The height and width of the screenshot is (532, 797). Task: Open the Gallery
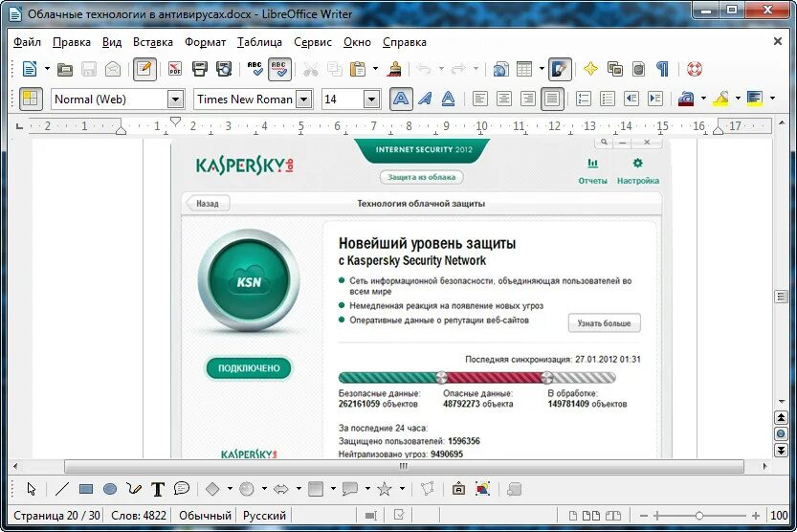614,69
